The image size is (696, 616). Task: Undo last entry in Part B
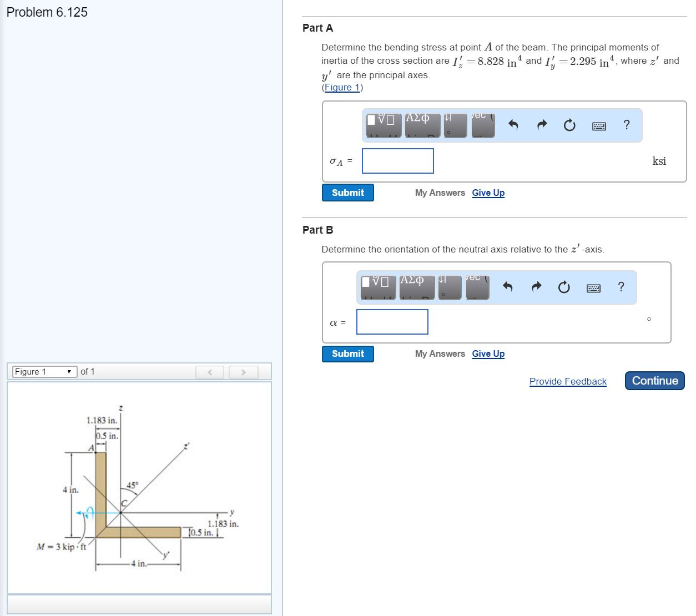pos(508,287)
